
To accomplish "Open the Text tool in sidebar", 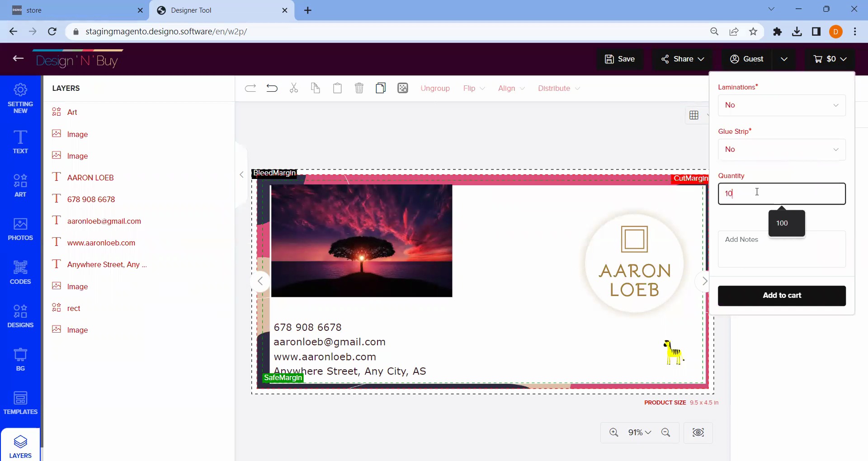I will pos(20,142).
